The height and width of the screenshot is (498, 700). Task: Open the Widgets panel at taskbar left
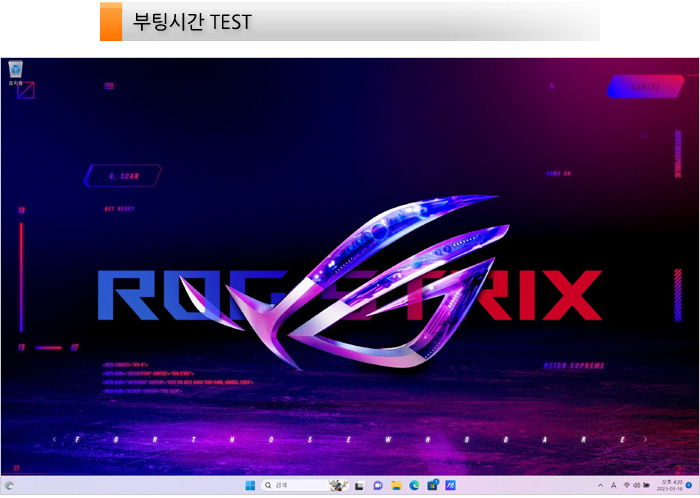click(x=8, y=485)
